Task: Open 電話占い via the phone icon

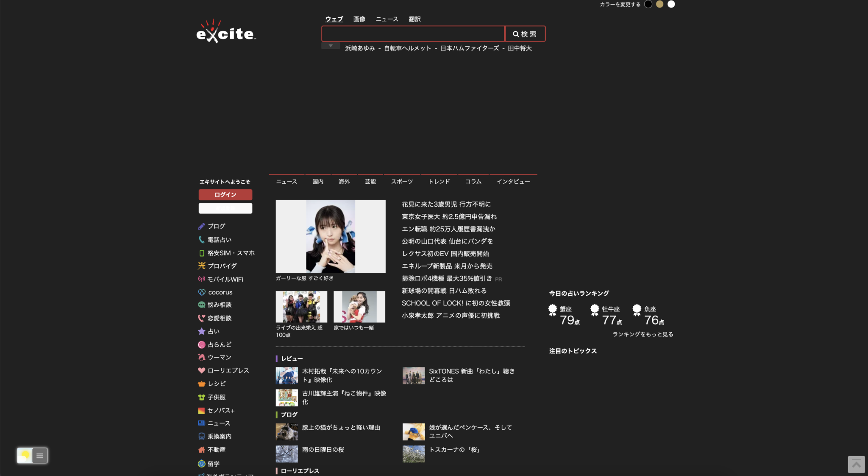Action: point(202,239)
